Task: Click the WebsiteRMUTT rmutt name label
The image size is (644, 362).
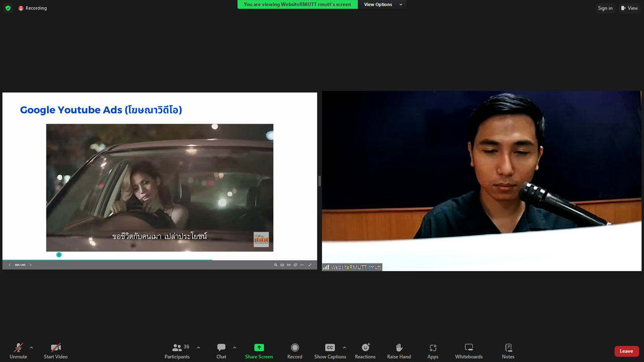Action: (x=352, y=267)
